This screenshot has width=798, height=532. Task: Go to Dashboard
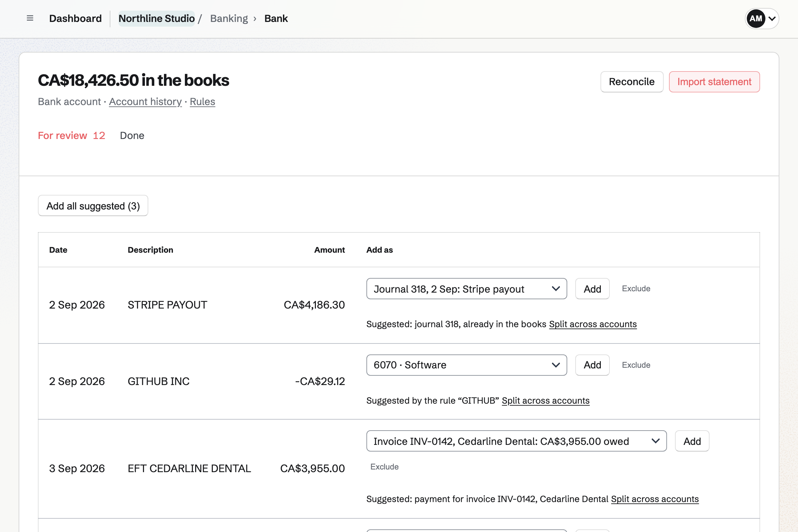coord(75,18)
